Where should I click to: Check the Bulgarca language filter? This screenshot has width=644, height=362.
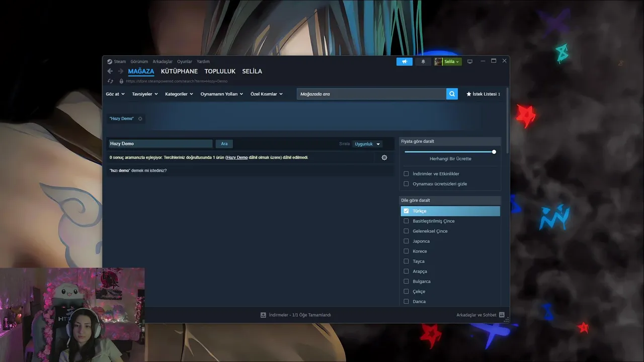pyautogui.click(x=406, y=282)
